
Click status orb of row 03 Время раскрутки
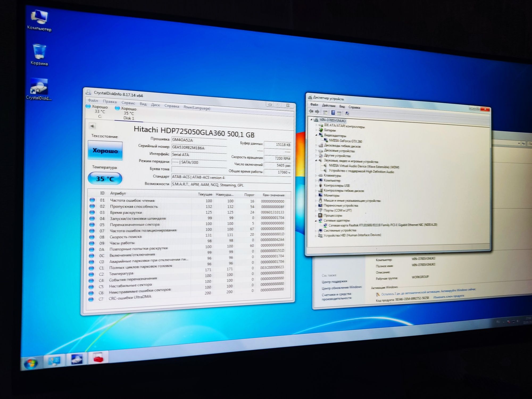[x=92, y=212]
